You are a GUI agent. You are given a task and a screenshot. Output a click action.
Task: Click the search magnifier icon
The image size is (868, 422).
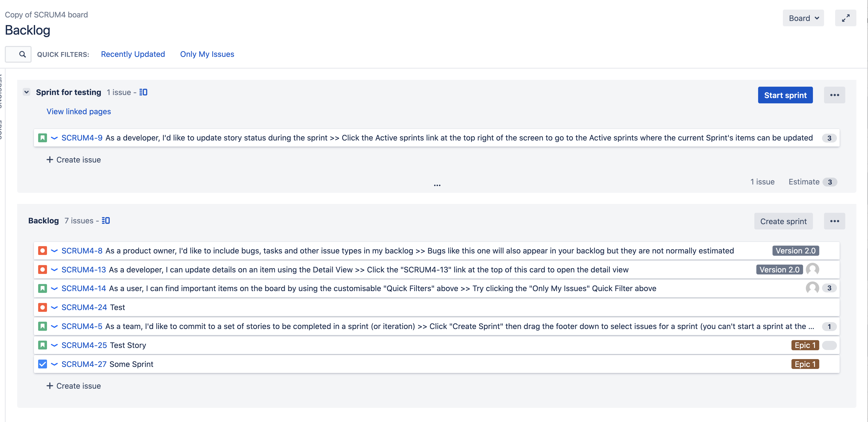[22, 54]
